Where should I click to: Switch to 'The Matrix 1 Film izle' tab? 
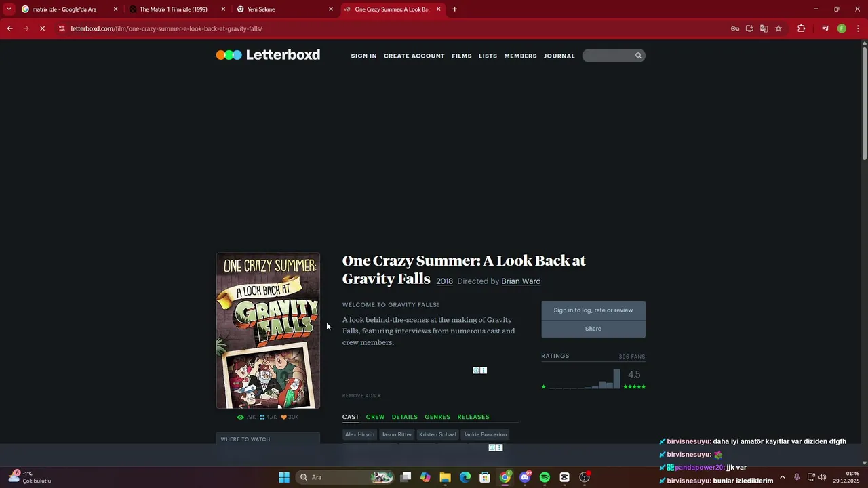pos(174,9)
